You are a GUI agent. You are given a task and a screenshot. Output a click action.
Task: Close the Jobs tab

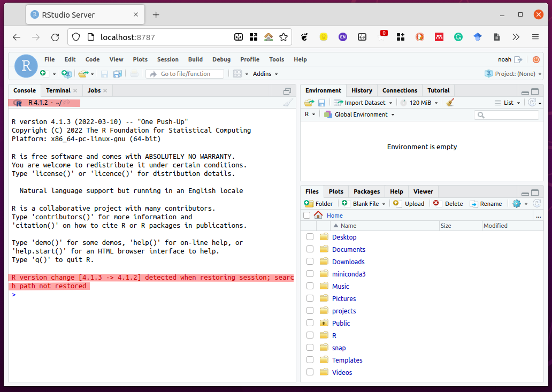tap(105, 91)
